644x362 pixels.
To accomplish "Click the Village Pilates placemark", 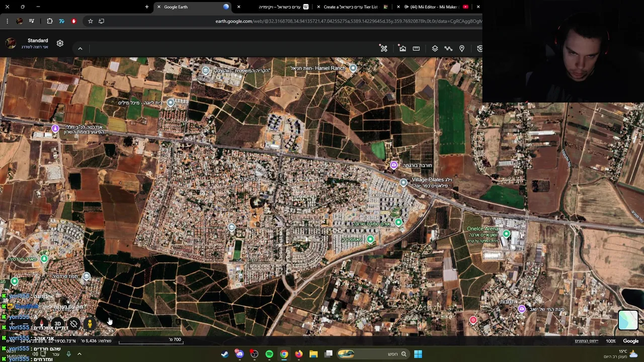I will [x=404, y=183].
